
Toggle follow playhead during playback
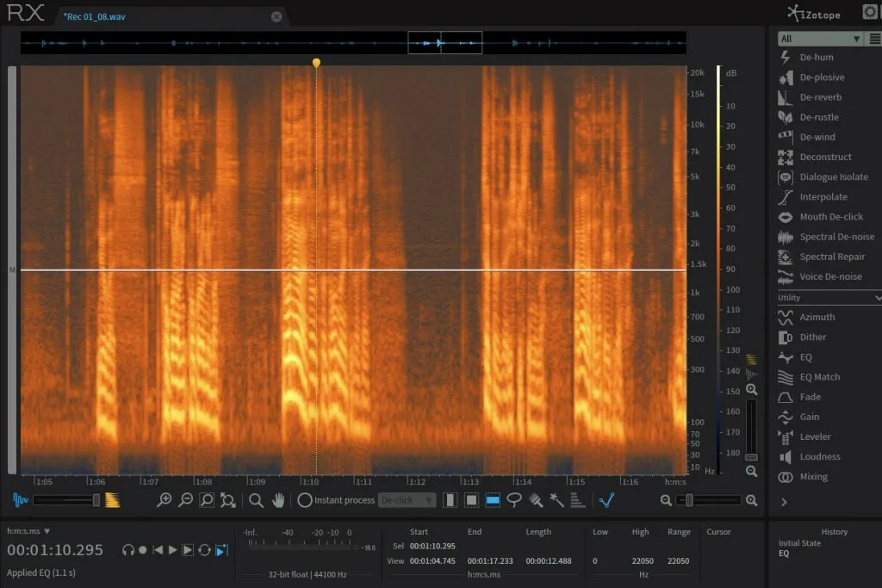pyautogui.click(x=222, y=550)
